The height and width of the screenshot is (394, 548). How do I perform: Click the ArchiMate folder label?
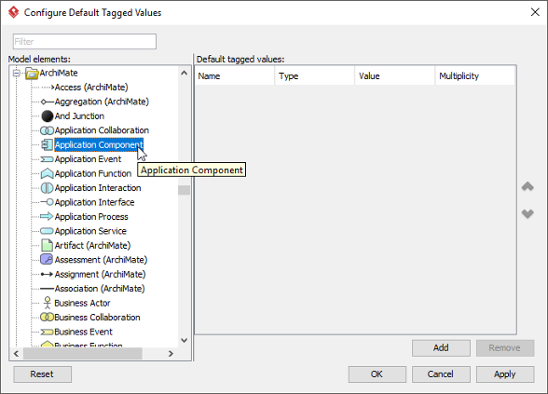pyautogui.click(x=58, y=73)
